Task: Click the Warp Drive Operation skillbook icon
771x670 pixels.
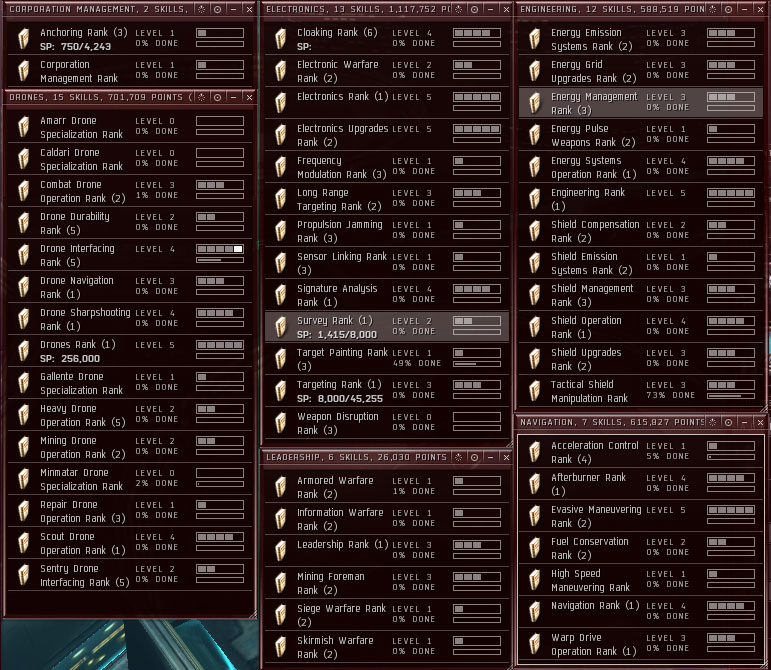Action: [x=534, y=644]
